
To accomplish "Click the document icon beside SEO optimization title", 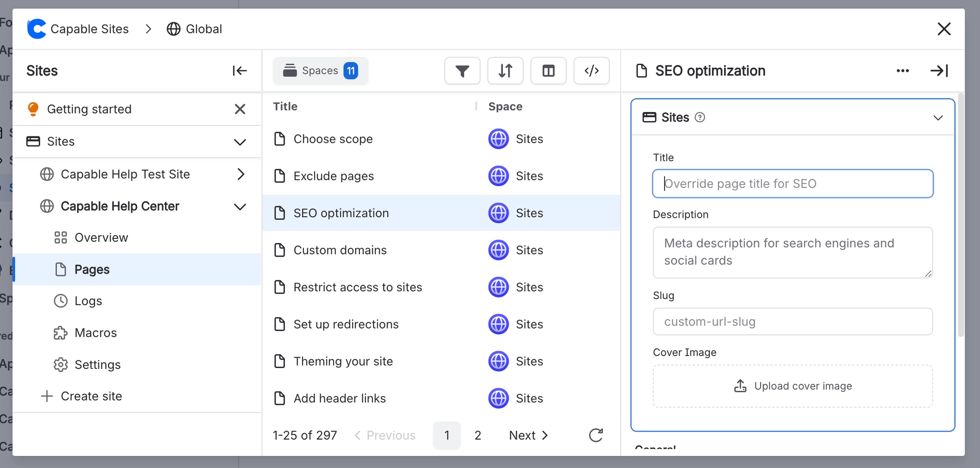I will [642, 71].
